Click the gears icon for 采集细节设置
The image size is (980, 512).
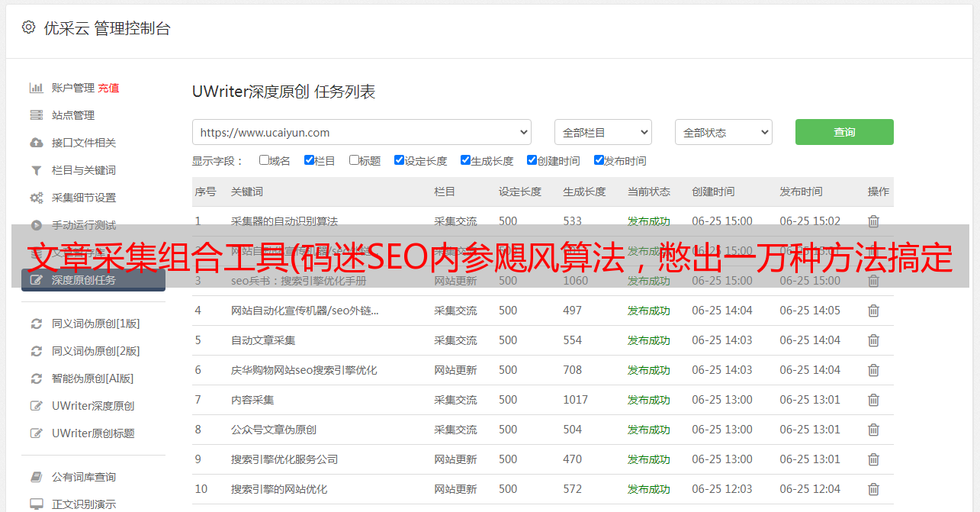click(36, 198)
